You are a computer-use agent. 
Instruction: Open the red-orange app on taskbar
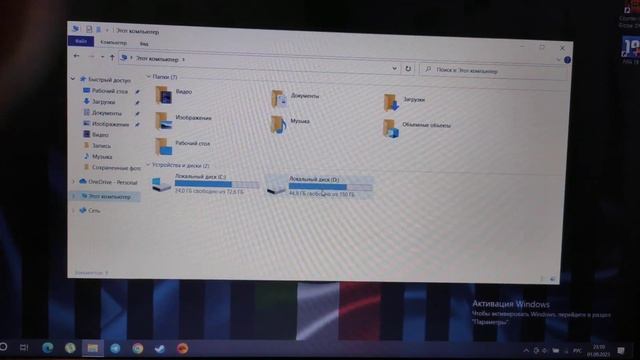click(x=182, y=348)
